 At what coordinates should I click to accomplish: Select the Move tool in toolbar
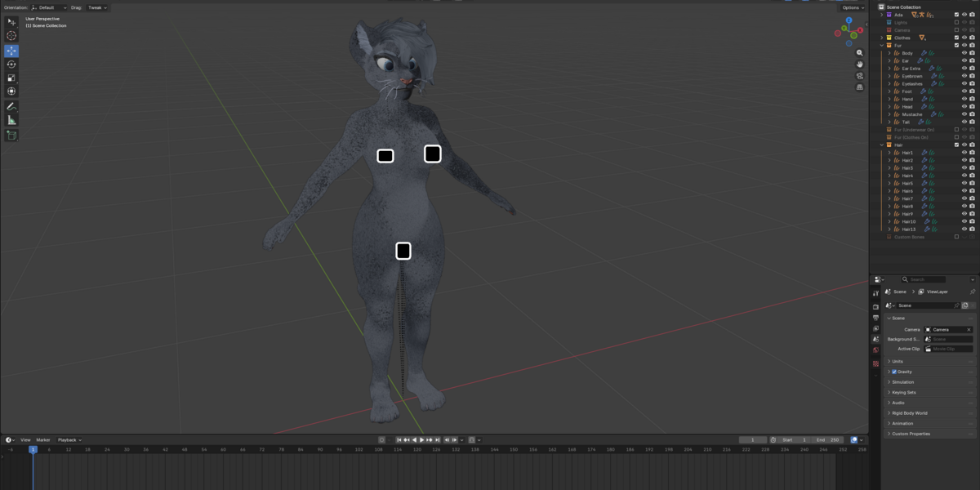pyautogui.click(x=11, y=51)
